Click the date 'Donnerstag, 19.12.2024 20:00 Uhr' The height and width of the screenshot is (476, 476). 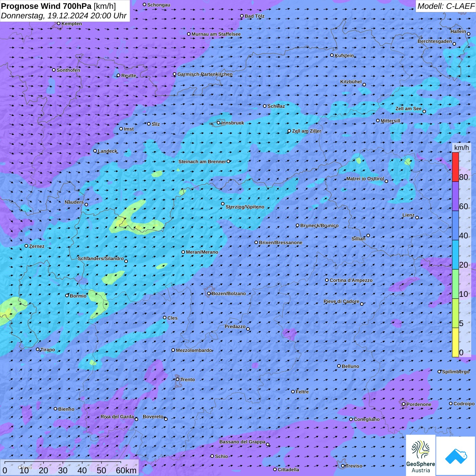coord(64,16)
